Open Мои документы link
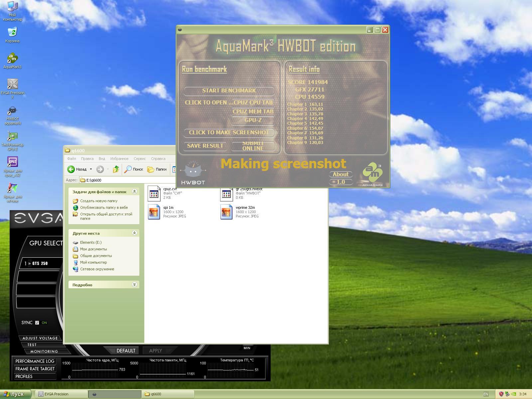 pyautogui.click(x=93, y=249)
